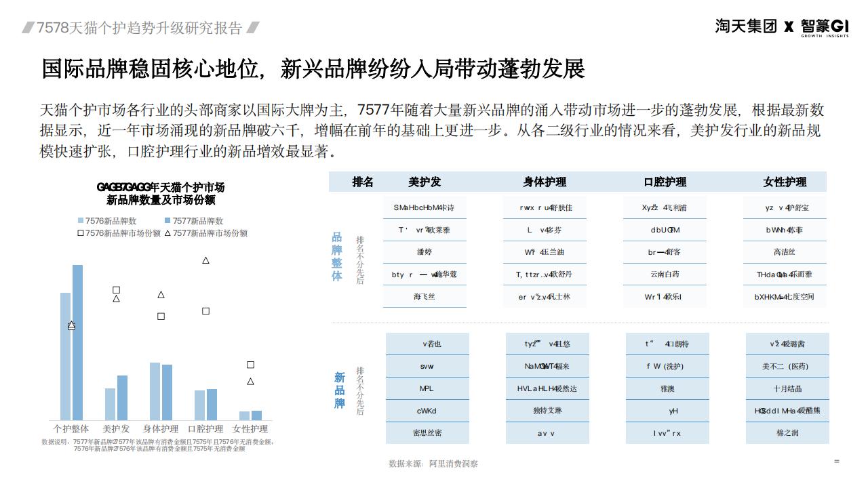Click the 口腔护理 chart axis label
Viewport: 868px width, 488px height.
click(205, 429)
